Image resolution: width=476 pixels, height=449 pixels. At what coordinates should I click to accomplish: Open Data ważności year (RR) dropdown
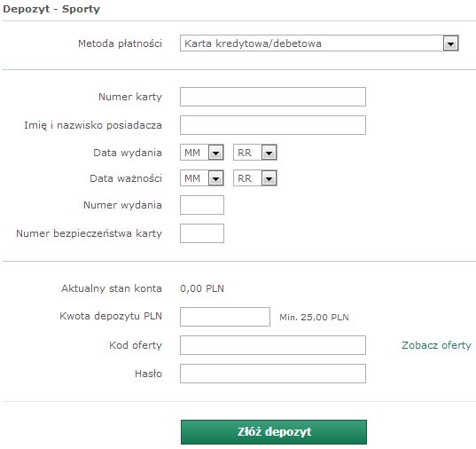point(255,178)
